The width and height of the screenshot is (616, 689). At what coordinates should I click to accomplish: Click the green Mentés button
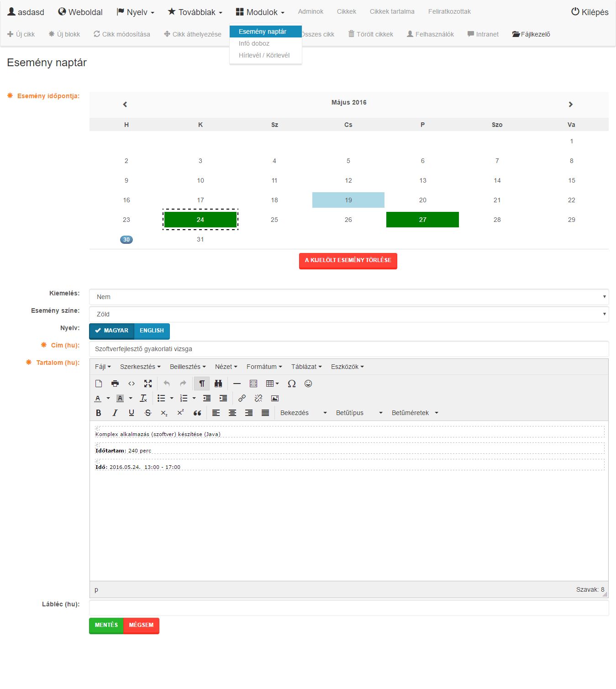pos(106,625)
